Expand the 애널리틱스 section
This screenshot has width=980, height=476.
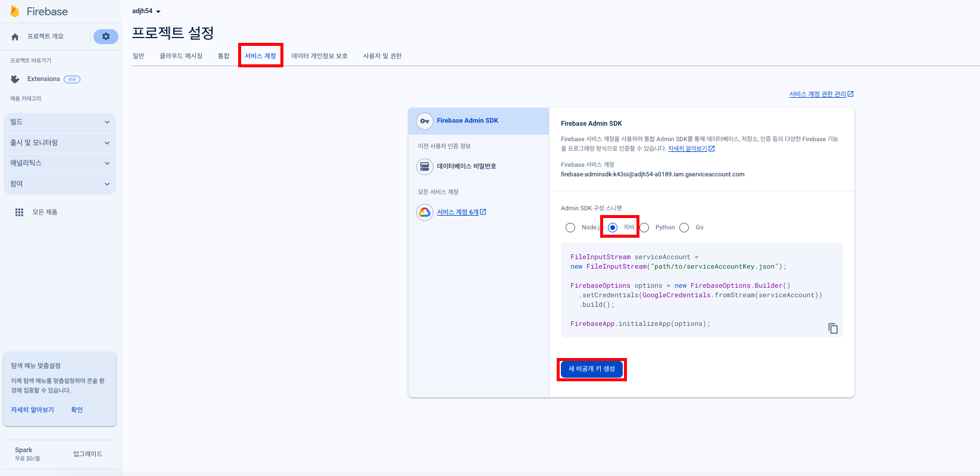tap(60, 163)
